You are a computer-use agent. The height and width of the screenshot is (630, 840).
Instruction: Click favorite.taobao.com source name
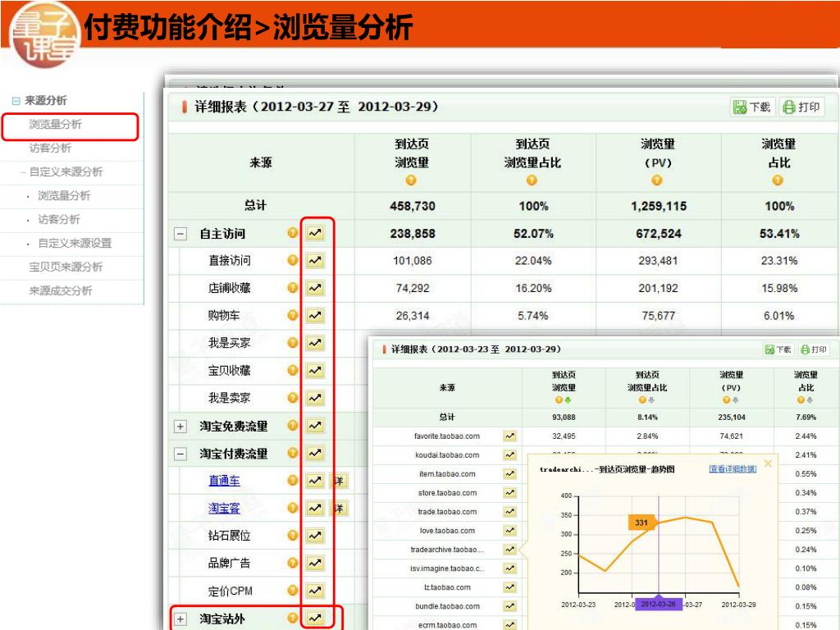447,436
